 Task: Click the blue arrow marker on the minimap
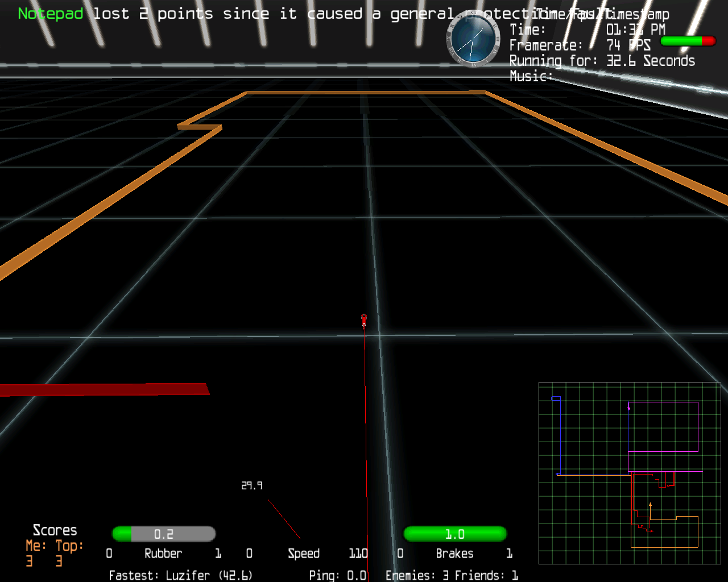[558, 474]
